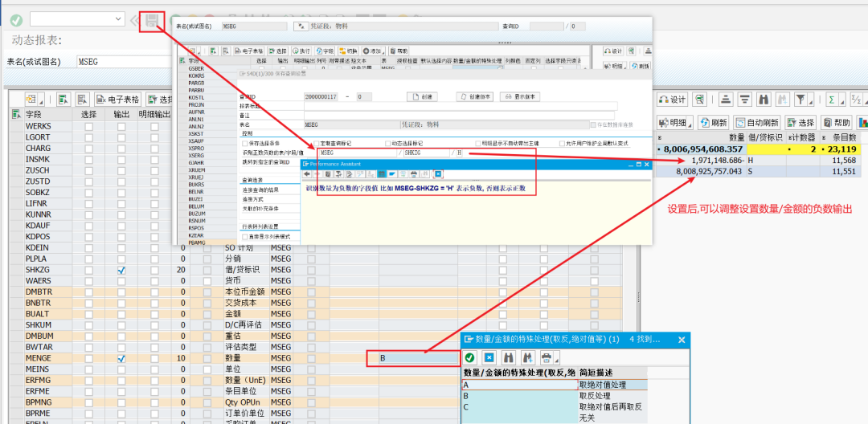The width and height of the screenshot is (868, 424).
Task: Tick 定制查询标记 checkbox in save dialog
Action: (x=317, y=143)
